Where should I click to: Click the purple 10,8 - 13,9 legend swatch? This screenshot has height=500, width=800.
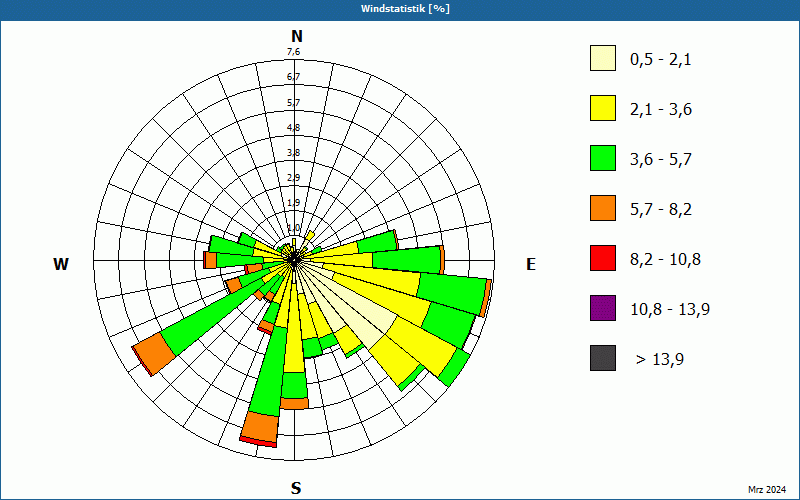(603, 308)
